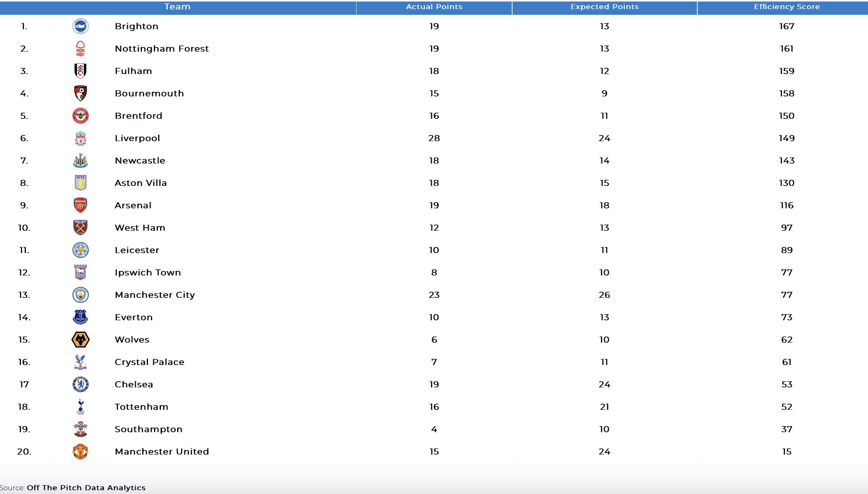Sort by the Efficiency Score column header
Viewport: 868px width, 494px height.
[787, 7]
